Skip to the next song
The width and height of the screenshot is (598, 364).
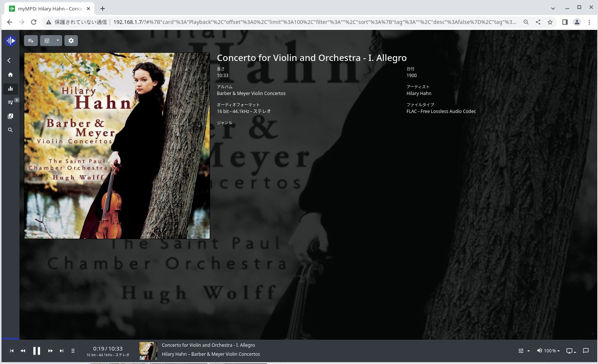coord(61,351)
